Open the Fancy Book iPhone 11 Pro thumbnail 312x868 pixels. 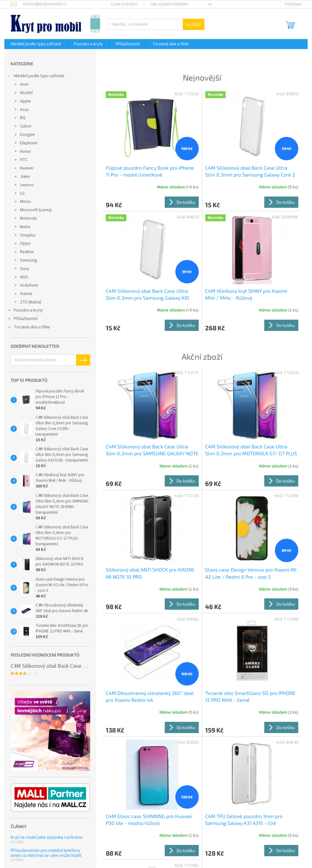click(26, 400)
